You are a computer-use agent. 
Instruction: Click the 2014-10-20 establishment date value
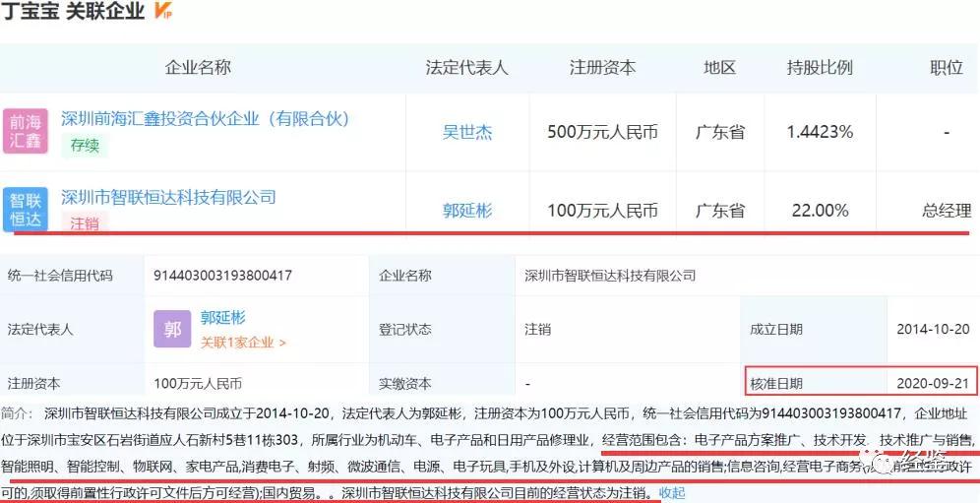click(x=933, y=329)
